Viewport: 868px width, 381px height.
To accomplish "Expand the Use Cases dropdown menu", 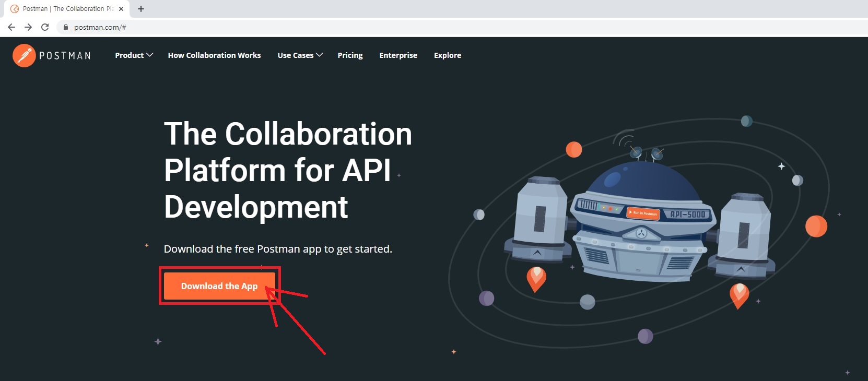I will click(x=300, y=55).
